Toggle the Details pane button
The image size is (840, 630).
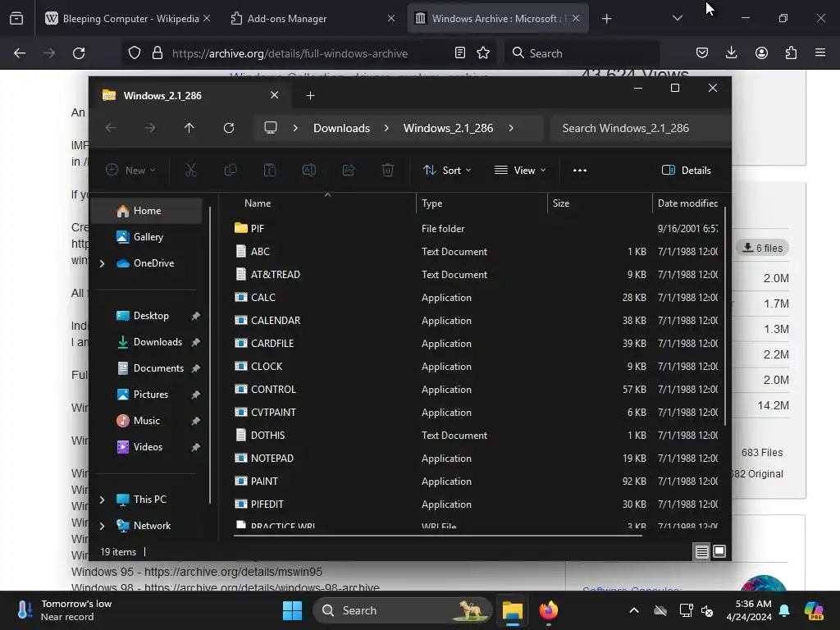click(687, 171)
